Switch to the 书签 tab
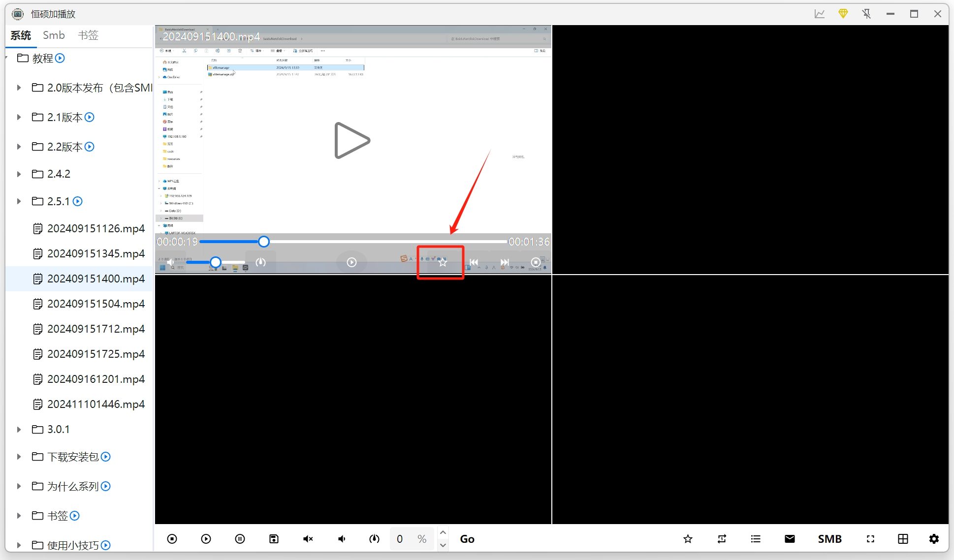This screenshot has height=560, width=954. click(x=88, y=35)
